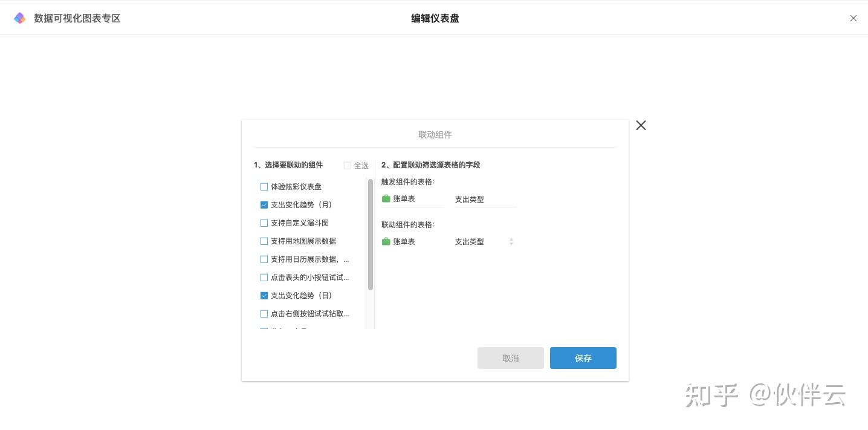Click the blue 保存 button
This screenshot has height=430, width=868.
(583, 358)
